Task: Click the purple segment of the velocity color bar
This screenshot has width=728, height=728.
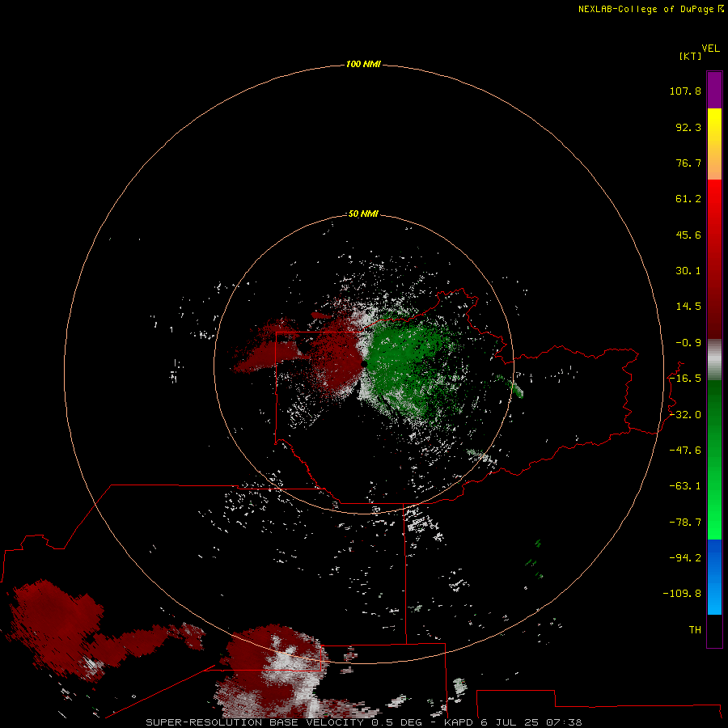Action: [714, 91]
